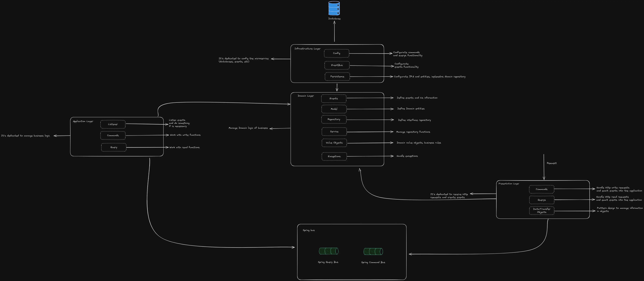Select the Repository box
This screenshot has width=644, height=281.
pos(334,120)
